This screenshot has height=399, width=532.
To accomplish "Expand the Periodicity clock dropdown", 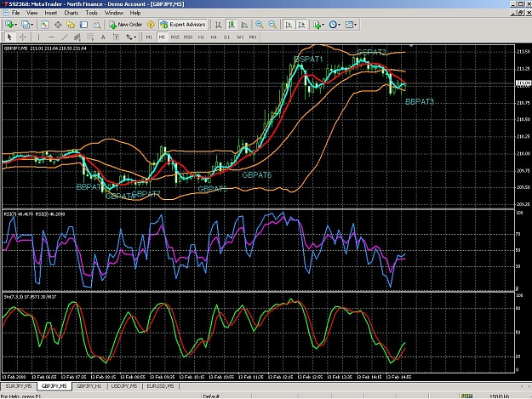I will tap(339, 25).
